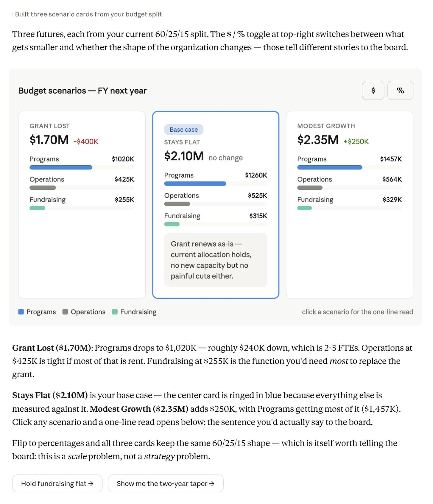Screen dimensions: 433x504
Task: Switch the view to dollar amounts
Action: pyautogui.click(x=373, y=91)
